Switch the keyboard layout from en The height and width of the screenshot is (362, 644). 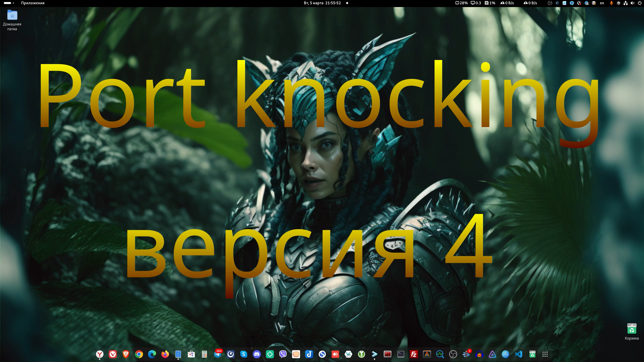[602, 3]
